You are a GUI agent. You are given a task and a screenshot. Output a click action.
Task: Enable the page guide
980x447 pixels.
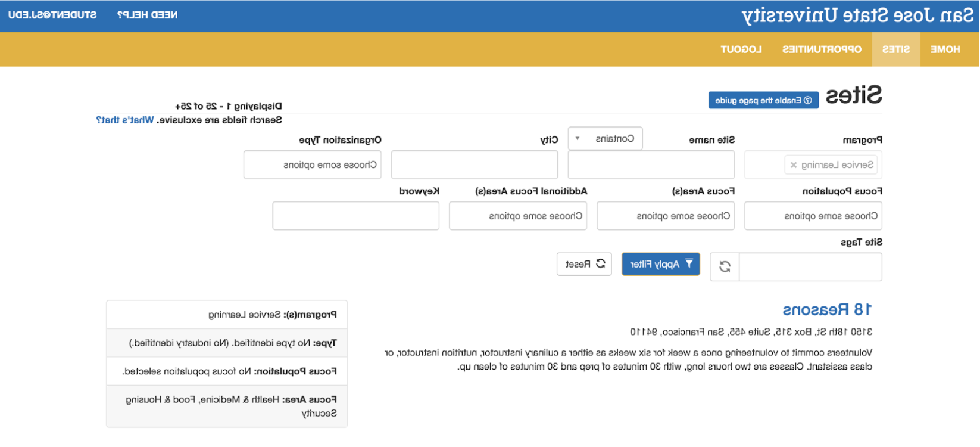pos(763,100)
